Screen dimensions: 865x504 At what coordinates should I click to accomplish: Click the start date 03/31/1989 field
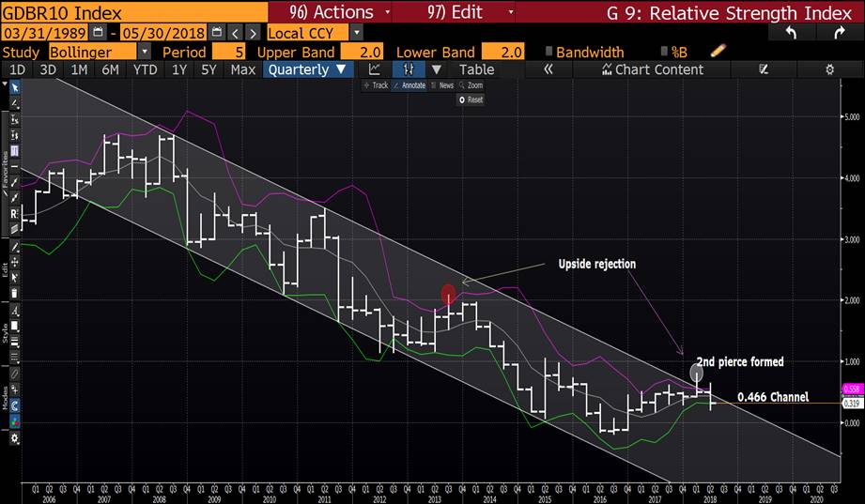click(45, 33)
